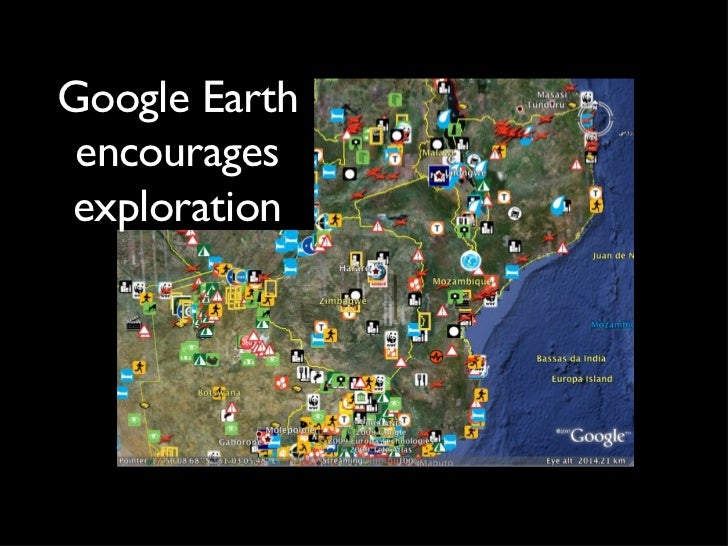The height and width of the screenshot is (546, 728).
Task: Click the Mozambique country label on land
Action: point(462,281)
